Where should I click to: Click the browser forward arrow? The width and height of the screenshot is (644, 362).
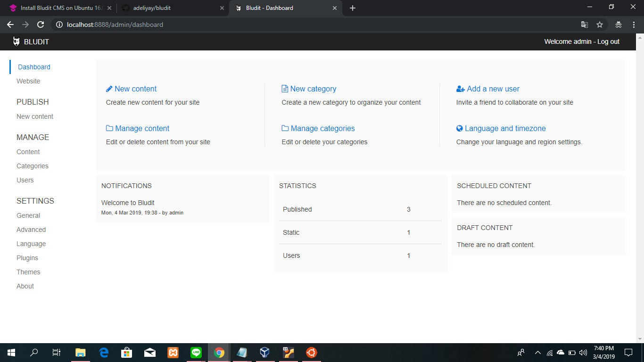tap(25, 25)
